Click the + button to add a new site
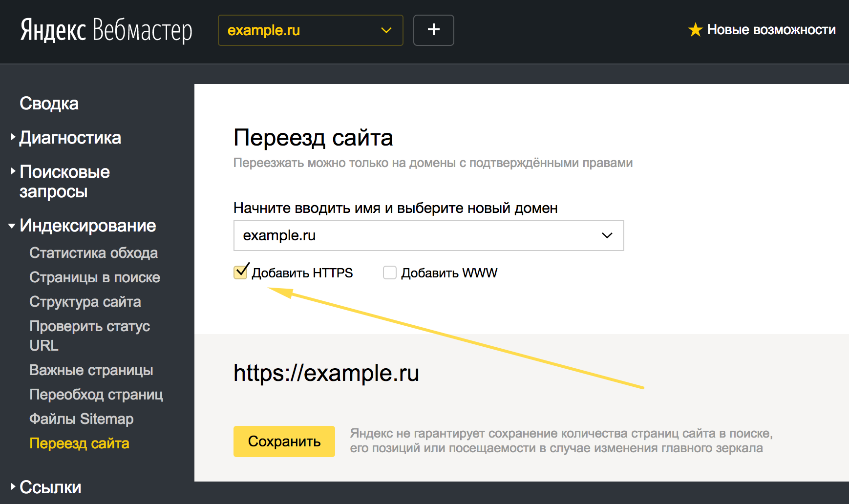The image size is (849, 504). [433, 30]
